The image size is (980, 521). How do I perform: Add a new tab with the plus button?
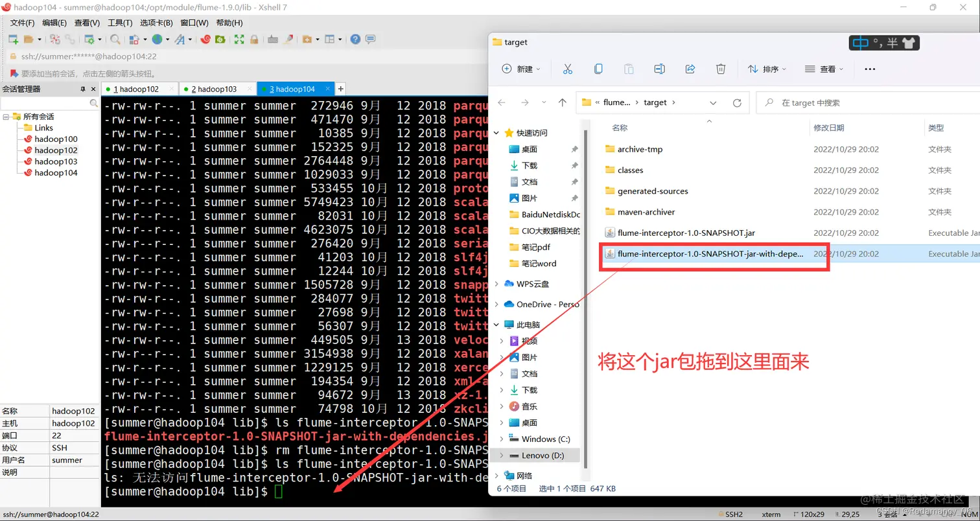tap(340, 89)
